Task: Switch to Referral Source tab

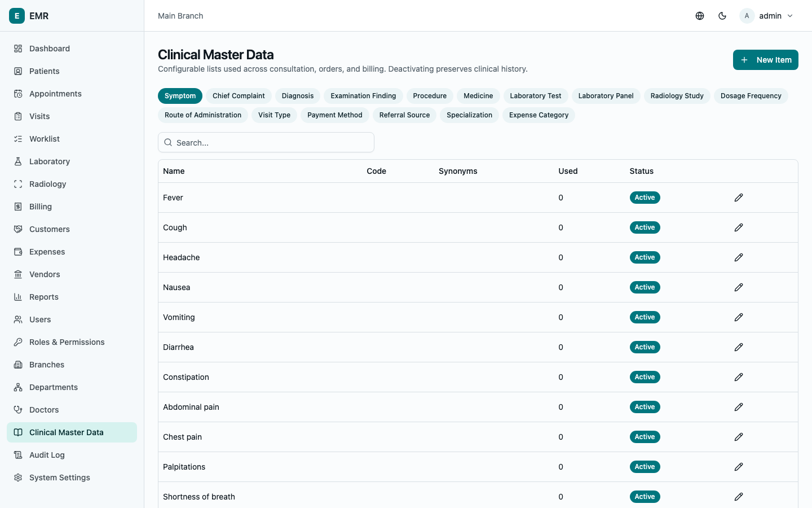Action: [x=404, y=115]
